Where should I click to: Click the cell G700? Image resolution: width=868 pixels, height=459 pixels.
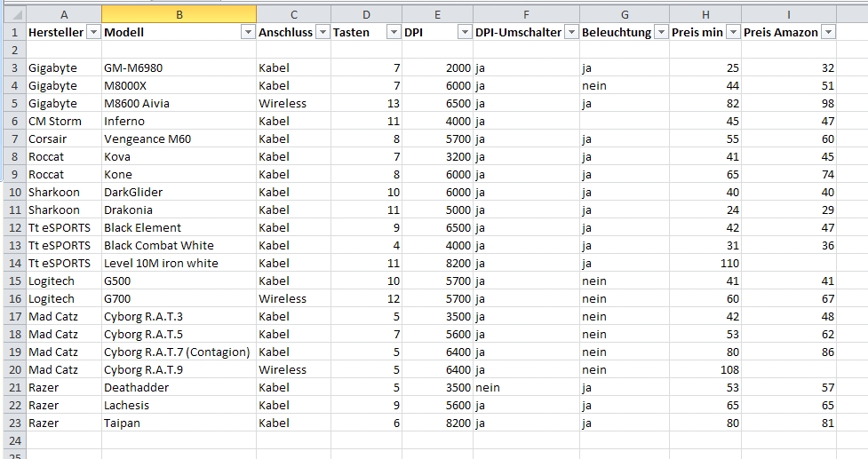(x=179, y=298)
